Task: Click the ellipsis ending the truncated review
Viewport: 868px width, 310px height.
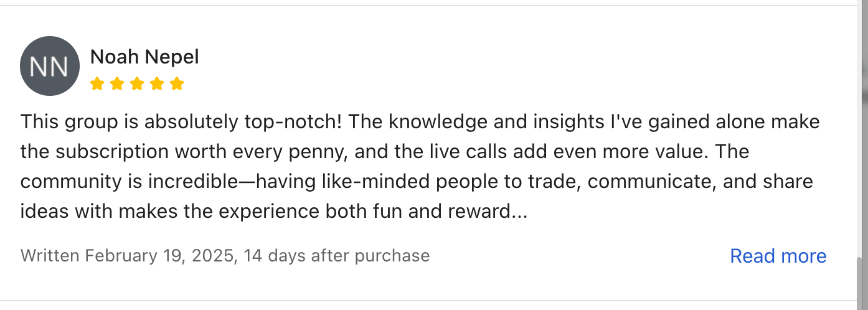Action: click(519, 212)
